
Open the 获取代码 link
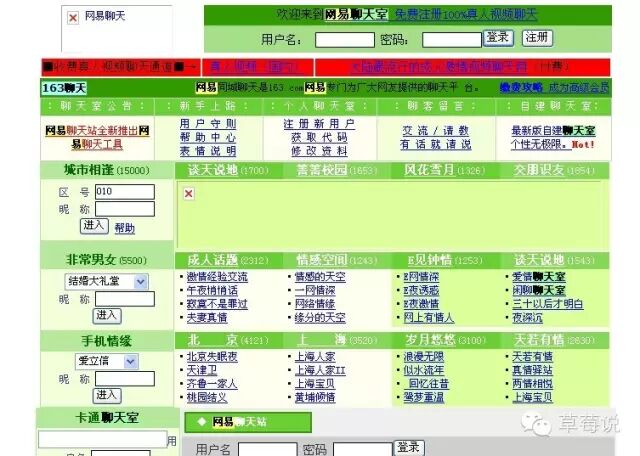pos(319,137)
